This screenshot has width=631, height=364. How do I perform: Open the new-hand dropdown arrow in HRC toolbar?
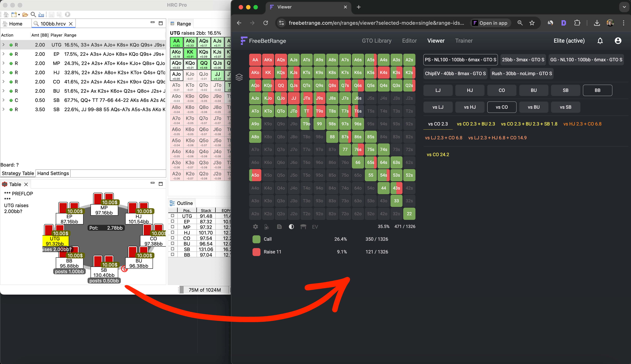(x=19, y=15)
